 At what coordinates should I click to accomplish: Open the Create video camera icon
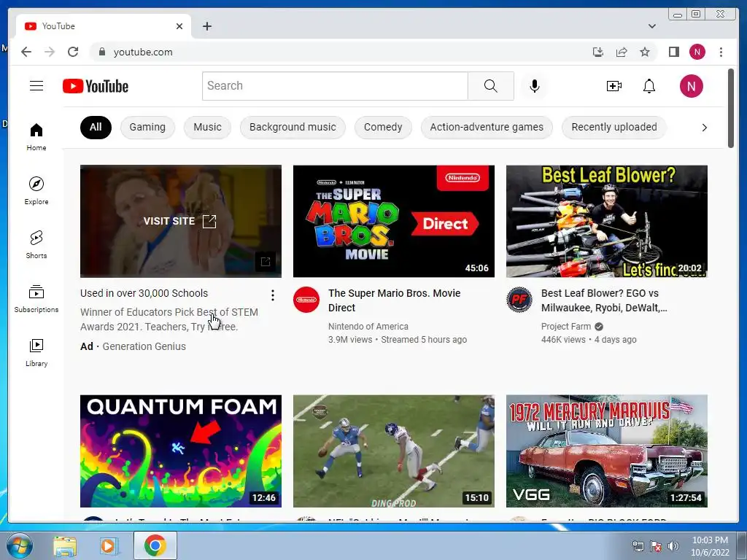pyautogui.click(x=614, y=86)
